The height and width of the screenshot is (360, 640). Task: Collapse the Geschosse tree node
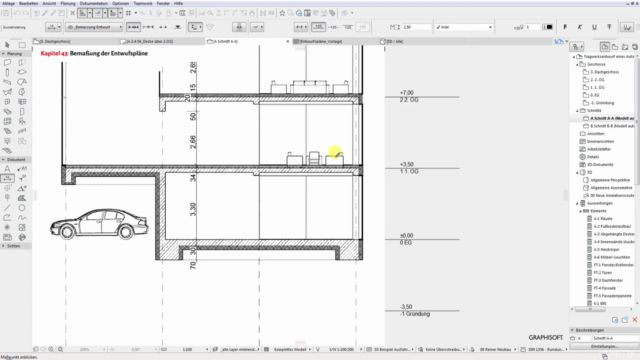pos(577,64)
